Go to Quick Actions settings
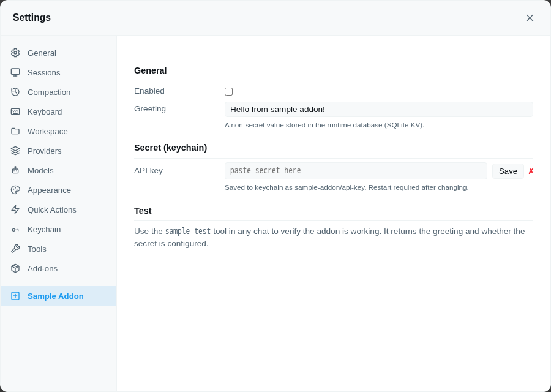Screen dimensions: 551x392 [58, 210]
